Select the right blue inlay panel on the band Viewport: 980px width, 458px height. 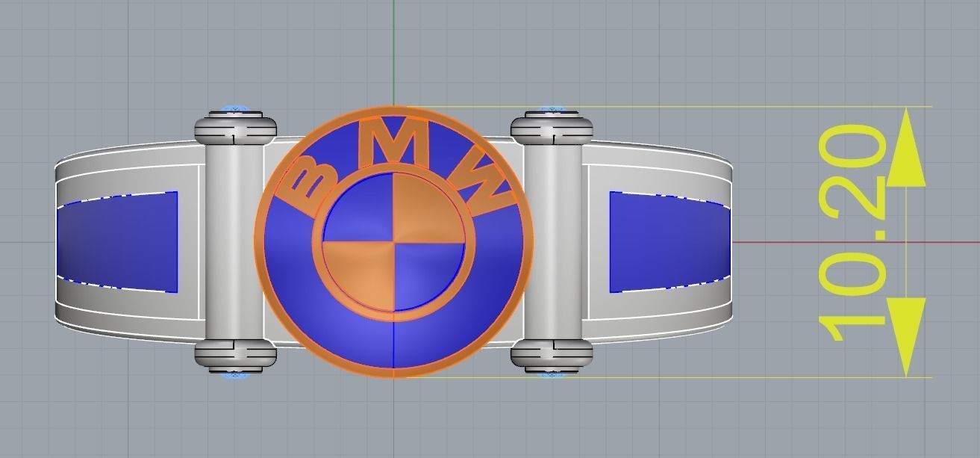point(670,242)
